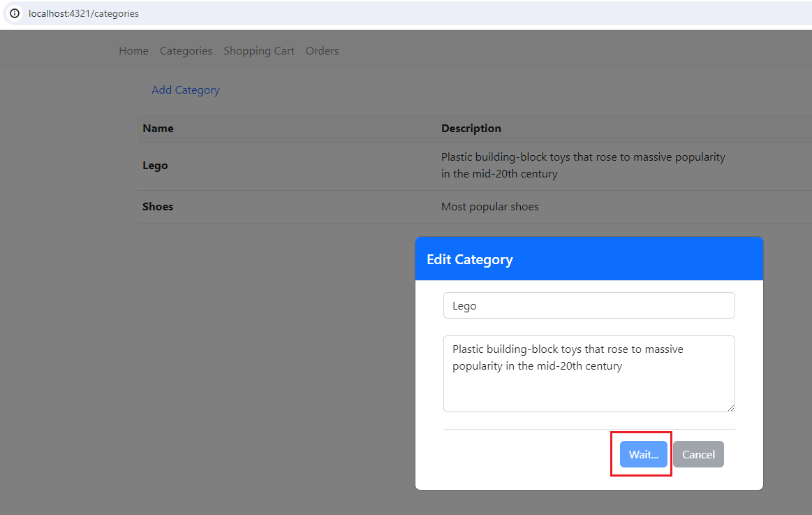This screenshot has width=812, height=515.
Task: Open the Shopping Cart page
Action: point(259,51)
